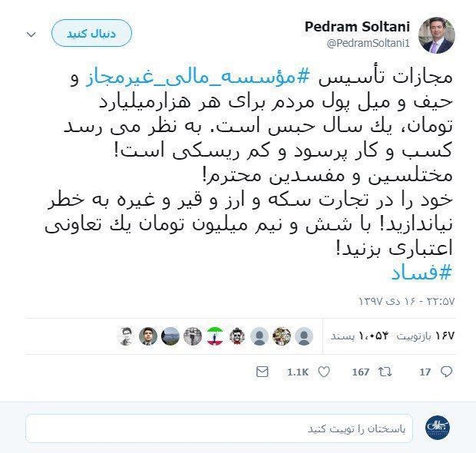Open the @PedramSoltani1 handle link
The height and width of the screenshot is (453, 476).
click(x=369, y=43)
